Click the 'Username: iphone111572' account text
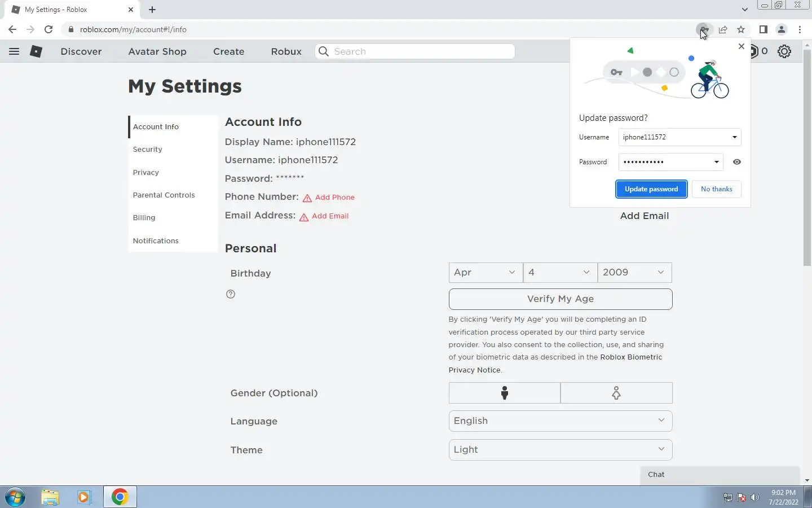812x508 pixels. pos(281,160)
